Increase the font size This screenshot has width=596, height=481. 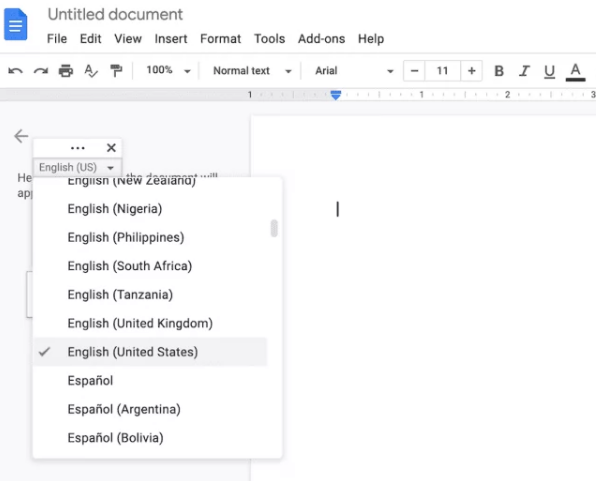pyautogui.click(x=471, y=71)
